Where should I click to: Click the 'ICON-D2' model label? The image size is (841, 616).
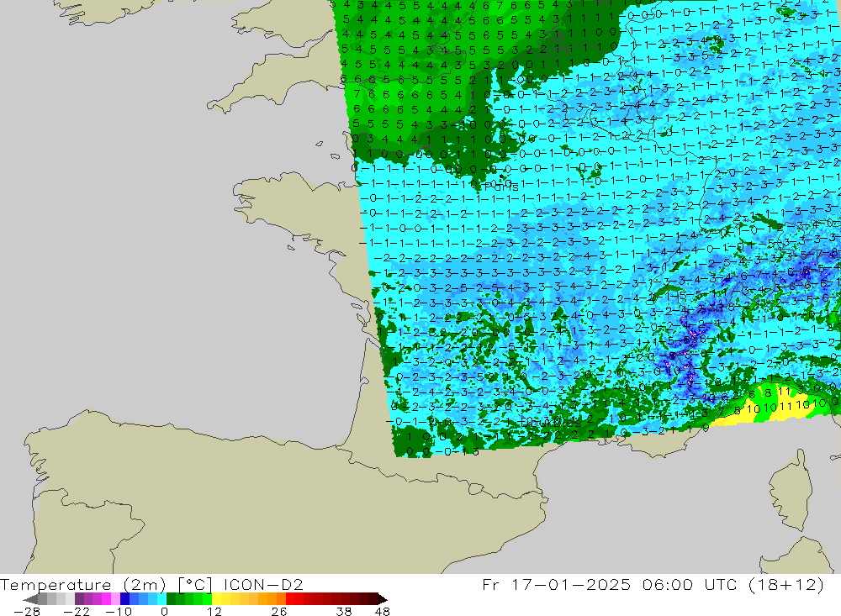point(263,584)
